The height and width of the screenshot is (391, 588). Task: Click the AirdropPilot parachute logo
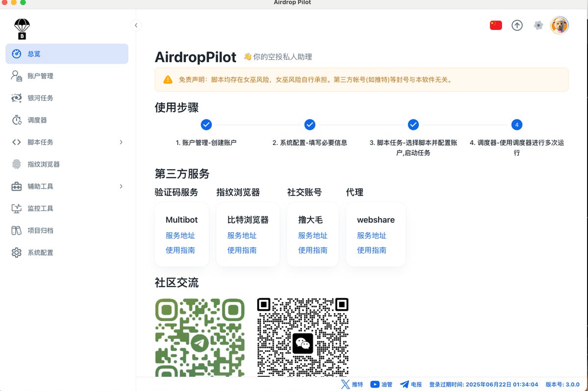point(22,29)
